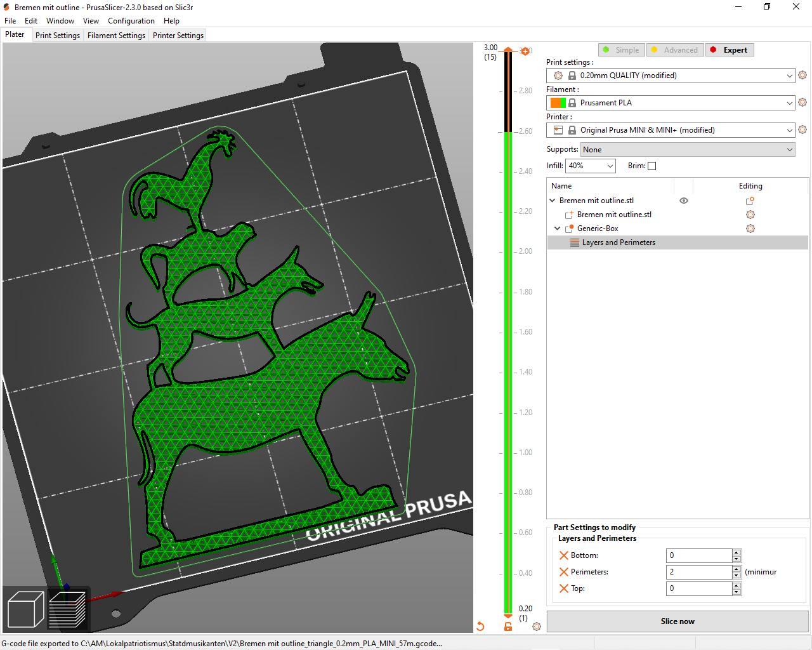Click the settings gear for Generic-Box modifier

[x=750, y=229]
